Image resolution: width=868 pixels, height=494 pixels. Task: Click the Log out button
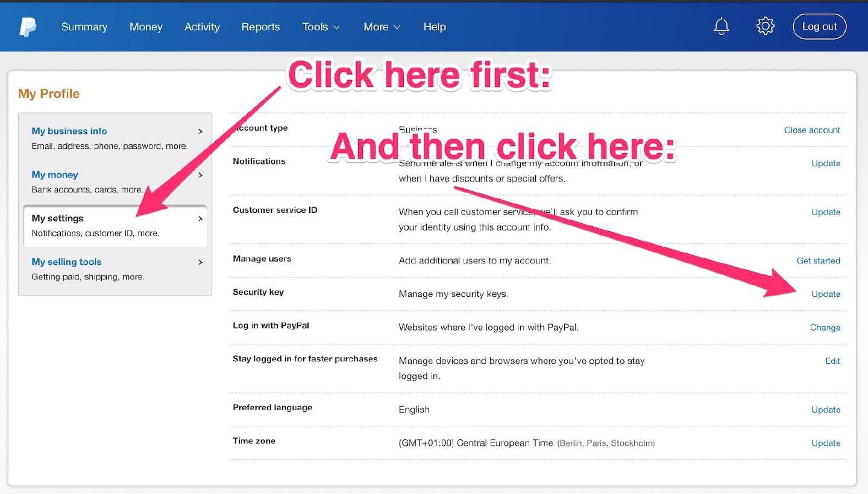820,27
